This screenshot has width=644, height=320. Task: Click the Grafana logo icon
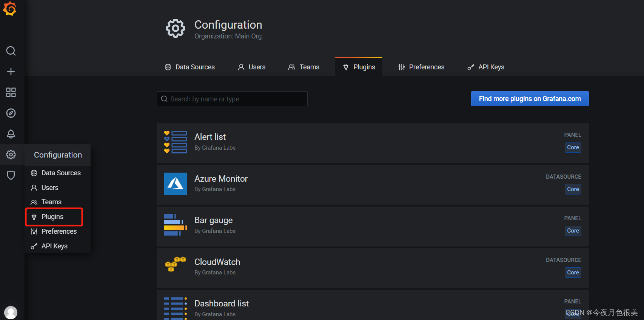[x=10, y=9]
